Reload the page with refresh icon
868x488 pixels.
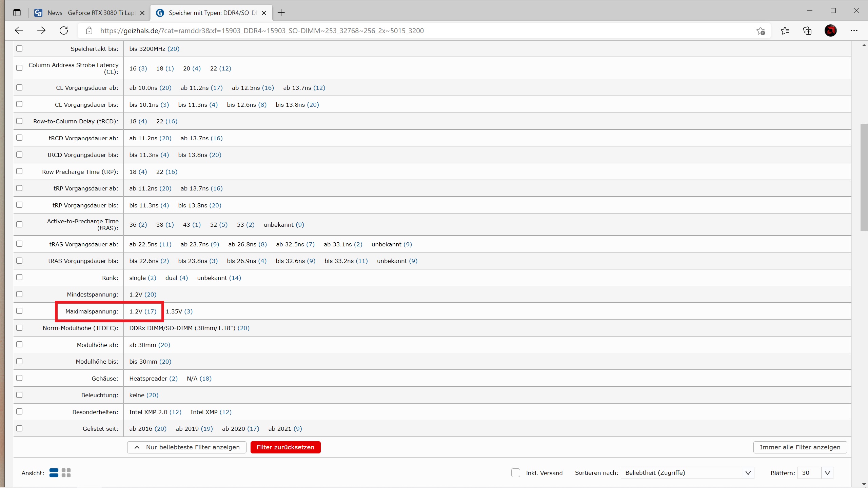[64, 30]
